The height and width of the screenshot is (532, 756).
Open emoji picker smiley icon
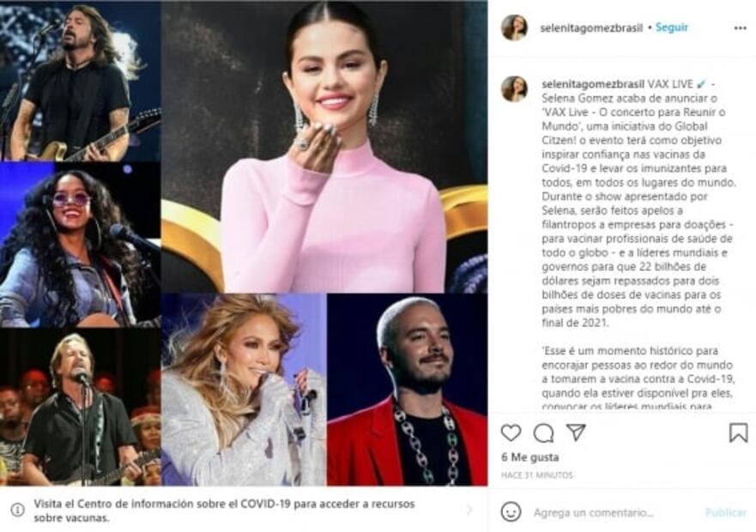(511, 511)
